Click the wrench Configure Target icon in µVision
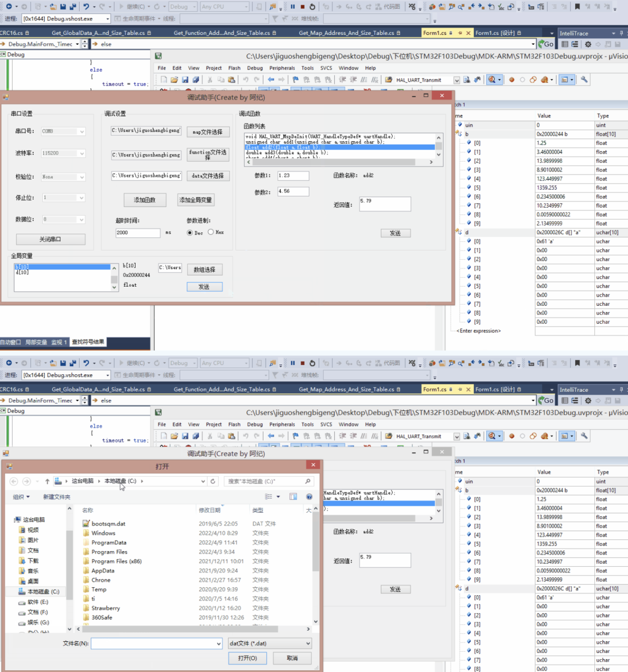This screenshot has height=672, width=628. (x=585, y=80)
